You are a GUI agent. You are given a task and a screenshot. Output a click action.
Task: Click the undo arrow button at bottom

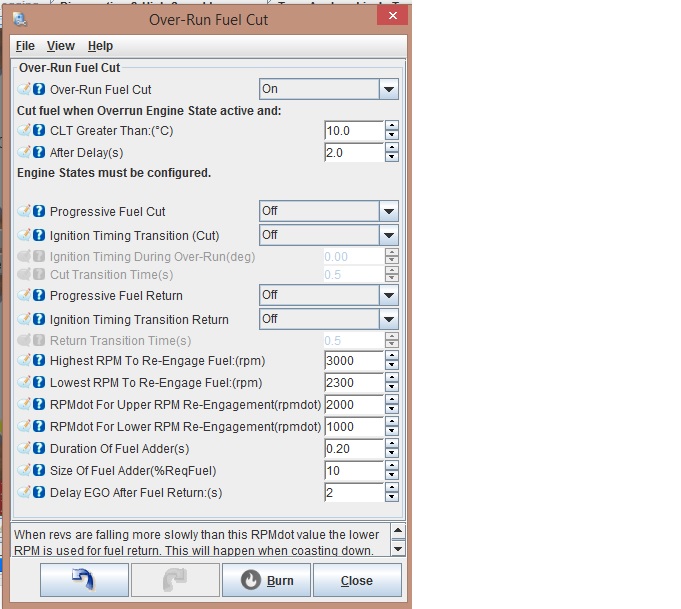pyautogui.click(x=84, y=580)
